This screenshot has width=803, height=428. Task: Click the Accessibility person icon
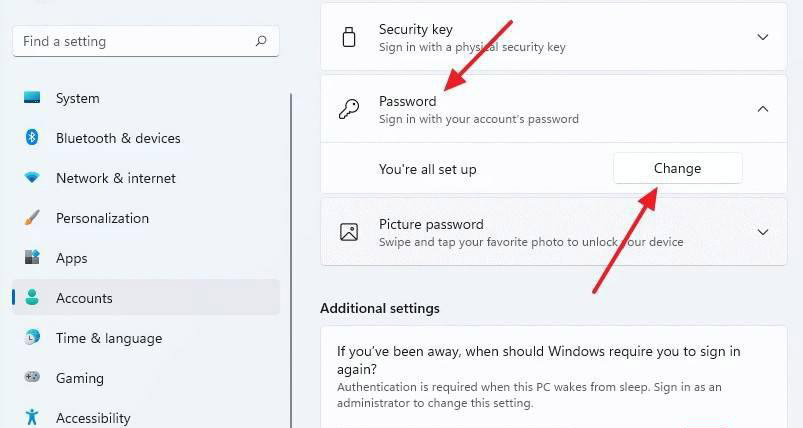32,417
